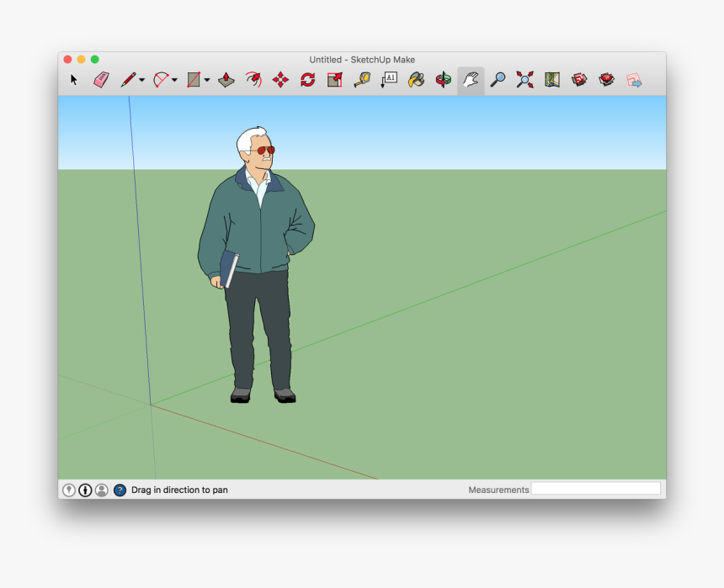724x588 pixels.
Task: Choose the Text label tool
Action: pos(389,80)
